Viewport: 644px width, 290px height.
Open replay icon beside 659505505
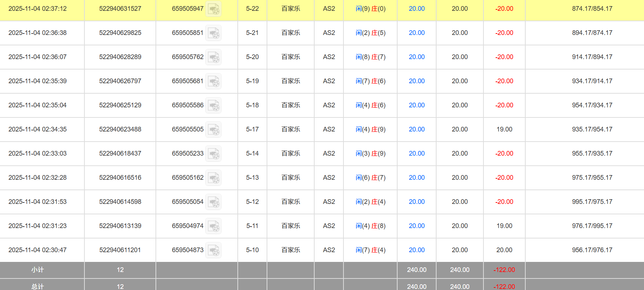[x=214, y=130]
